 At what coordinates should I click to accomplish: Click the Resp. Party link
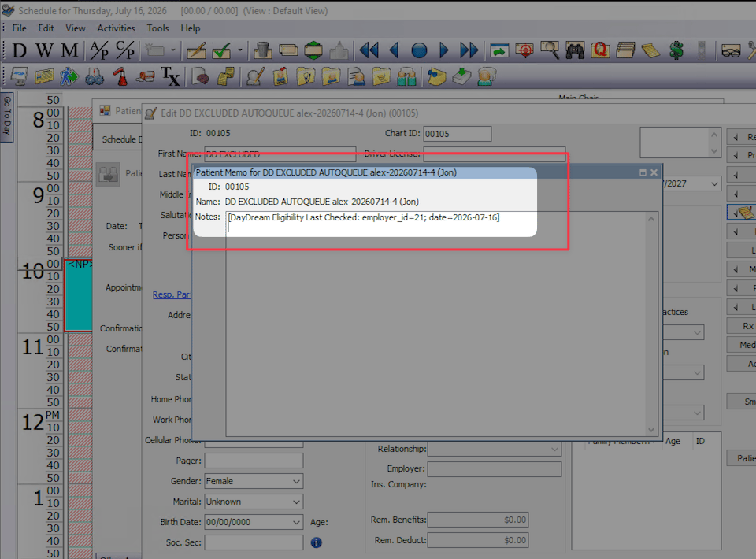(172, 294)
